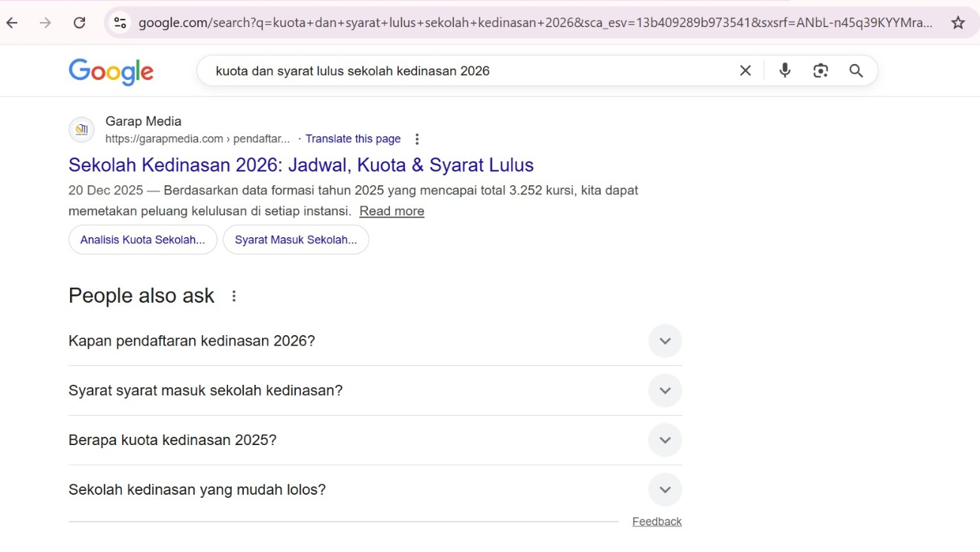
Task: Clear the search query with the X icon
Action: coord(744,70)
